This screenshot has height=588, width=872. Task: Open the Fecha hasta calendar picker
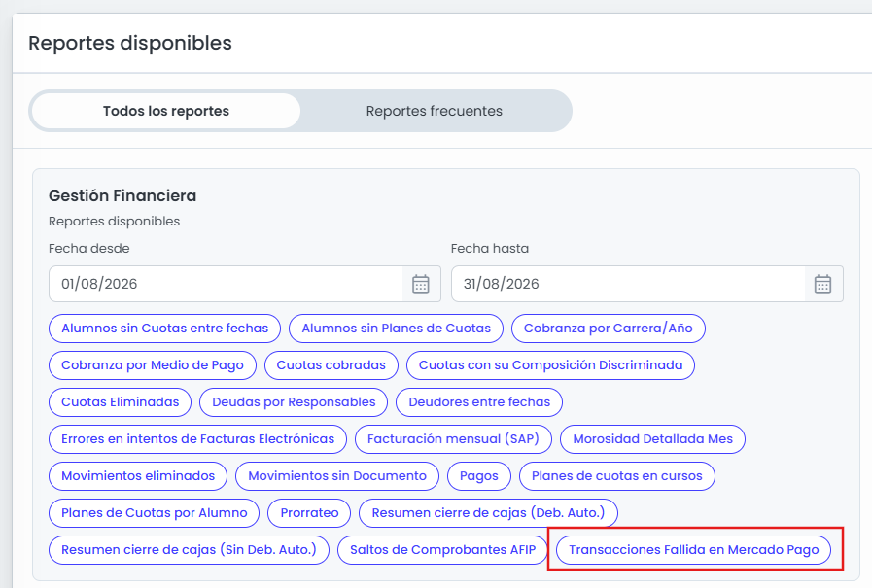click(x=823, y=284)
